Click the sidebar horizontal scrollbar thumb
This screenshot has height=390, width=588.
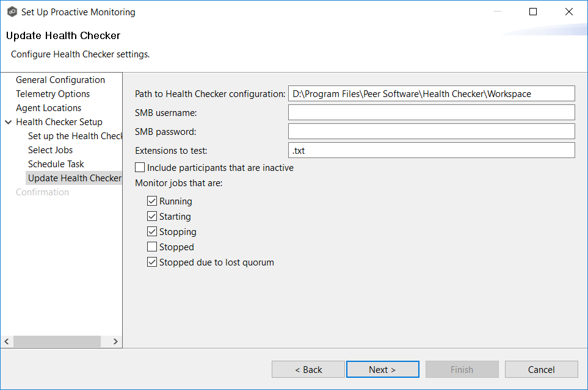click(x=57, y=341)
